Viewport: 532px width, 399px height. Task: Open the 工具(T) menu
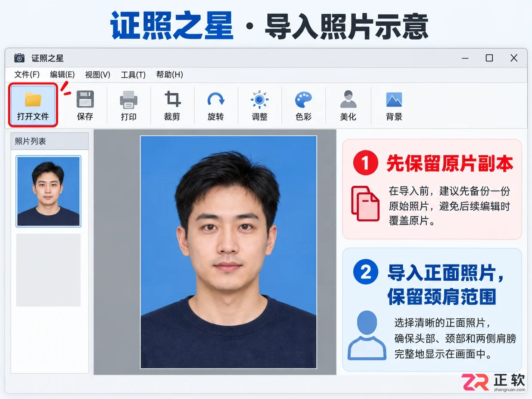point(133,75)
